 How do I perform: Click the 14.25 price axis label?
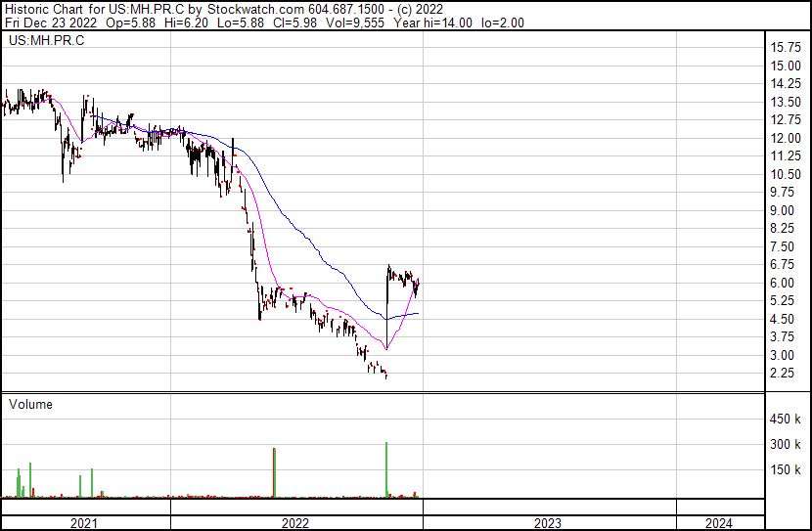point(786,84)
